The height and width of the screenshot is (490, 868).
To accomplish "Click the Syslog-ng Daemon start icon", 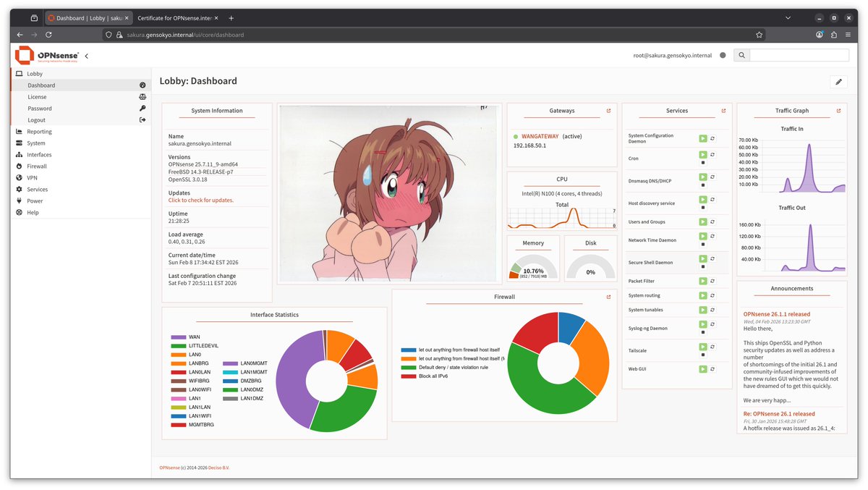I will pos(702,325).
